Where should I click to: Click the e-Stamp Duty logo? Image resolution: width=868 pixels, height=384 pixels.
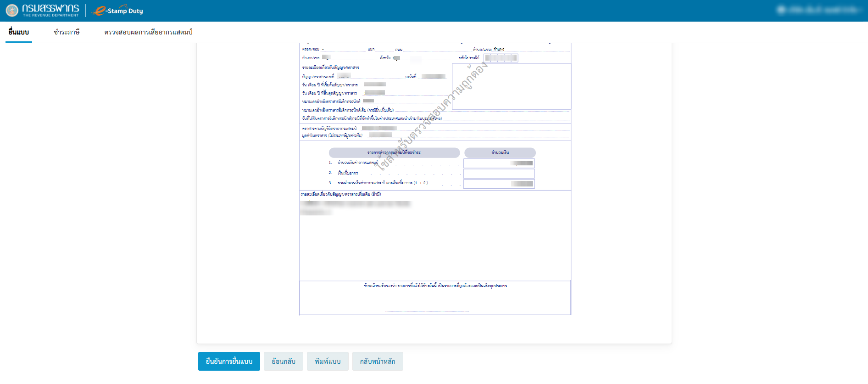[x=118, y=11]
